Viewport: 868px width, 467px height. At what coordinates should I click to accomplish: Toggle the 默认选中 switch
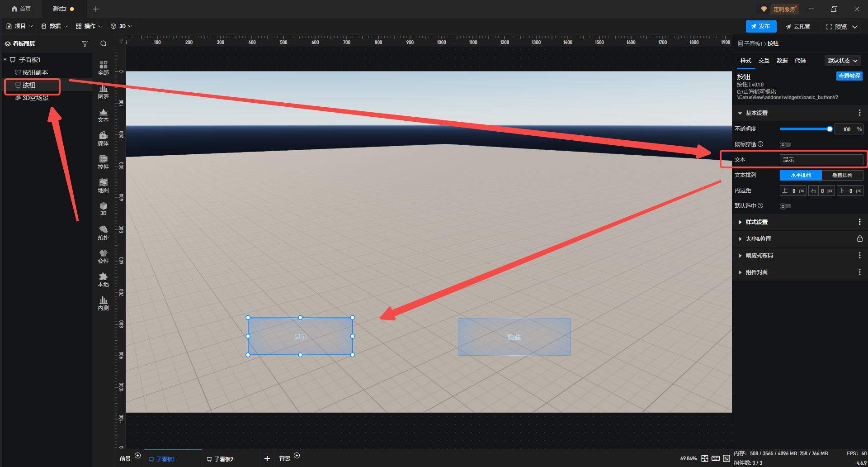tap(785, 206)
